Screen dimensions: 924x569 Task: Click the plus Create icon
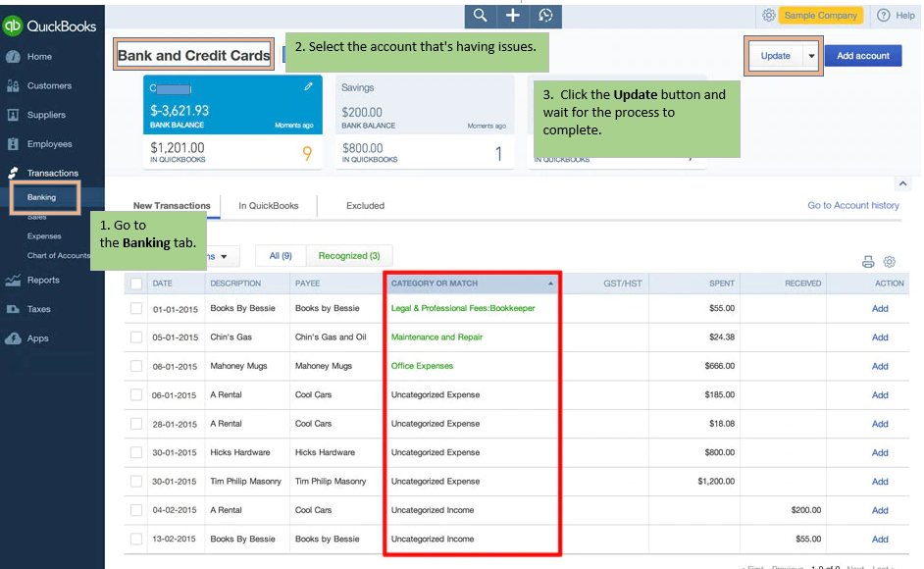coord(513,16)
